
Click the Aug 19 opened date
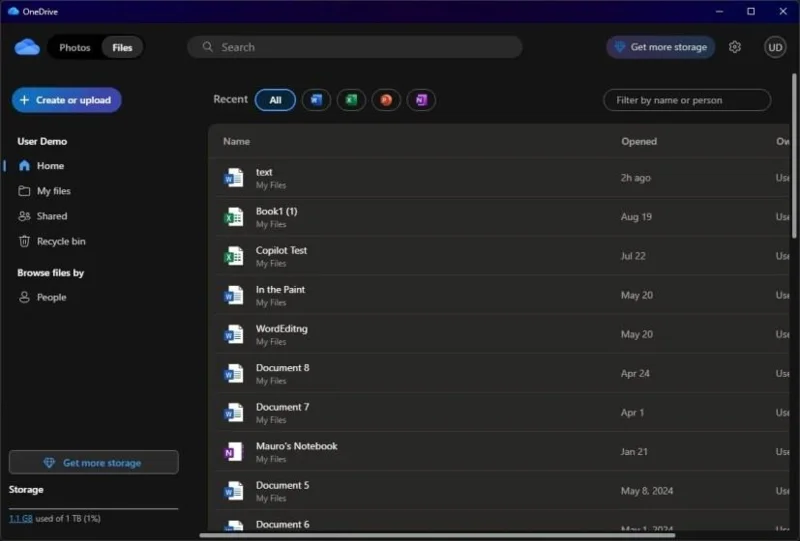click(x=636, y=217)
